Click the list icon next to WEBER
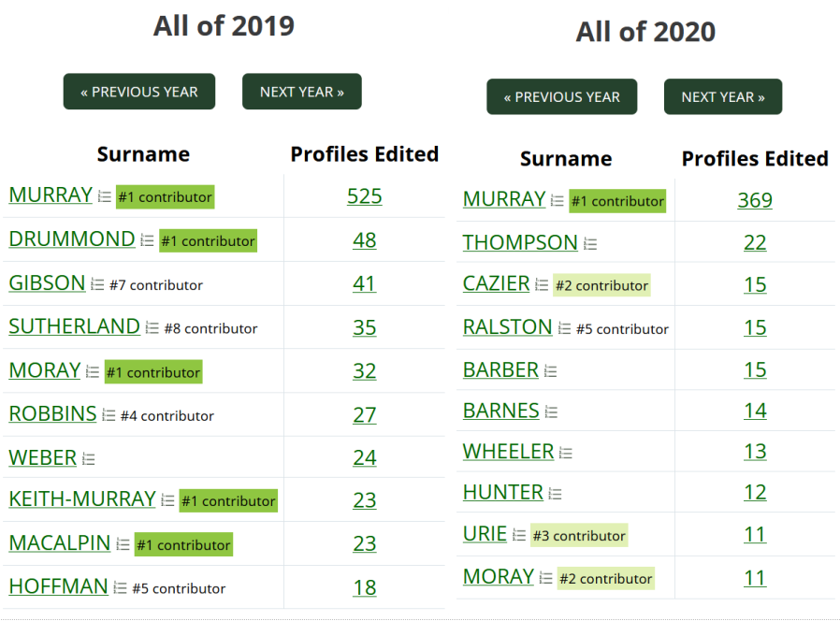Viewport: 840px width, 621px height. point(89,458)
